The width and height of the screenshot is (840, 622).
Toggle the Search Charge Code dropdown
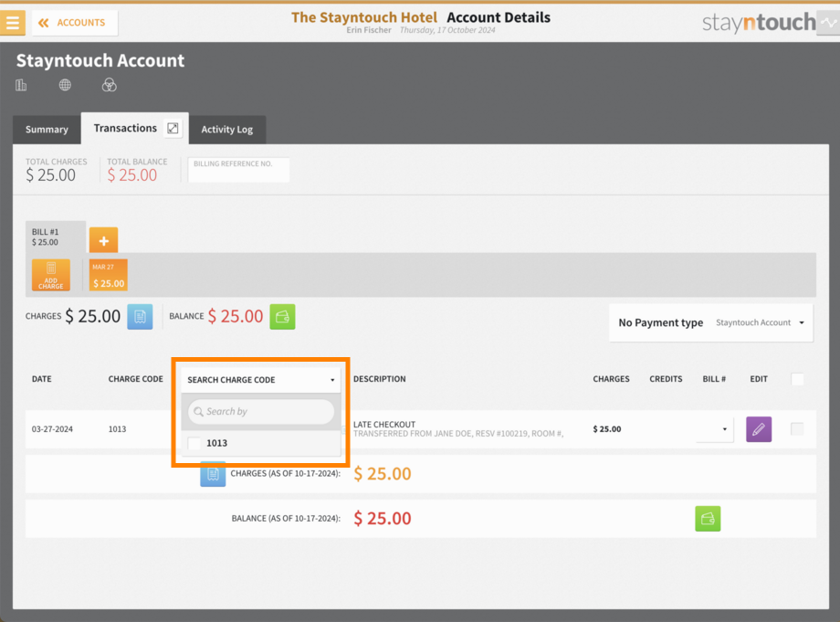click(x=261, y=380)
